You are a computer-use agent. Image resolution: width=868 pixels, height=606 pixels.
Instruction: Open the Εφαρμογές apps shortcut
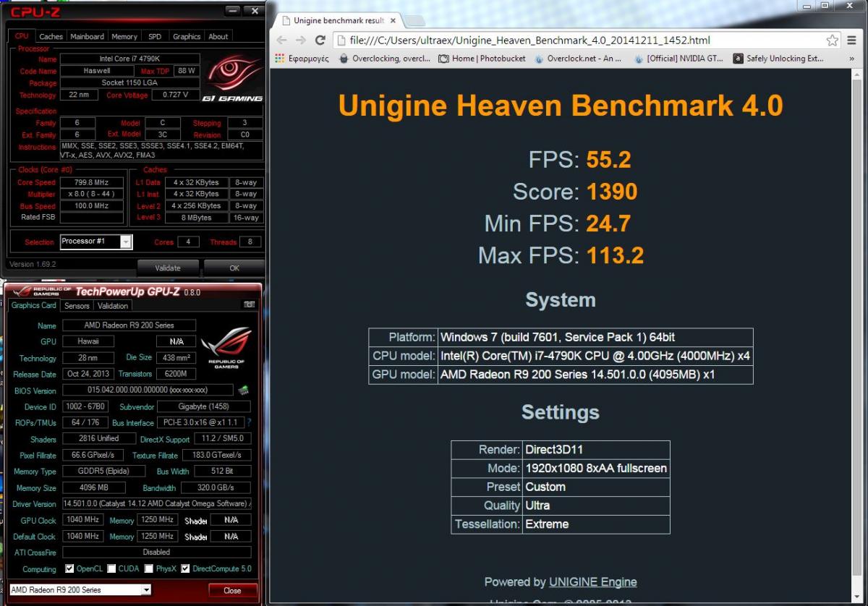[302, 59]
